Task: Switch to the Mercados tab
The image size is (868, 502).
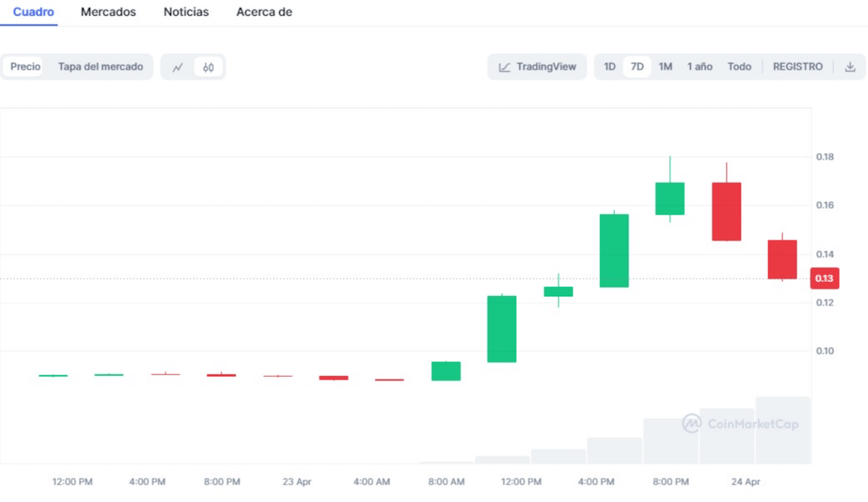Action: pos(108,12)
